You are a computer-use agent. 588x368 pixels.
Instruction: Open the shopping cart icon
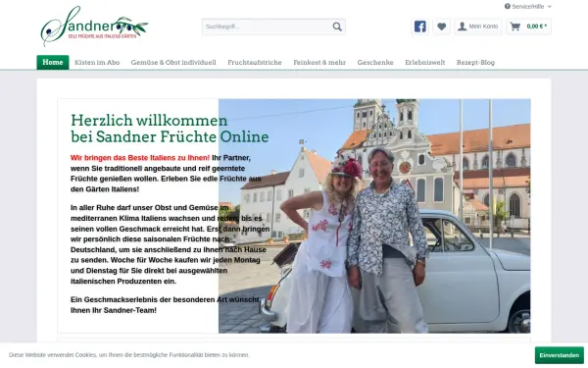(x=515, y=26)
